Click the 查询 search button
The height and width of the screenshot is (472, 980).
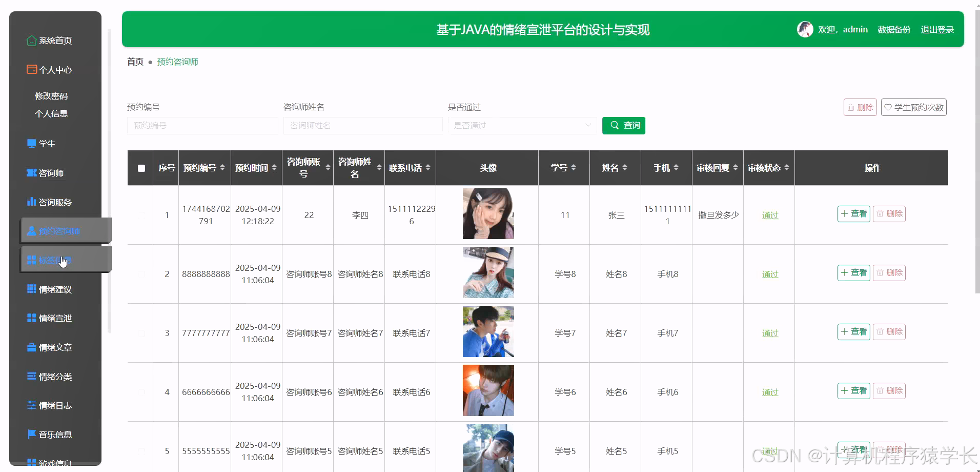click(x=624, y=125)
